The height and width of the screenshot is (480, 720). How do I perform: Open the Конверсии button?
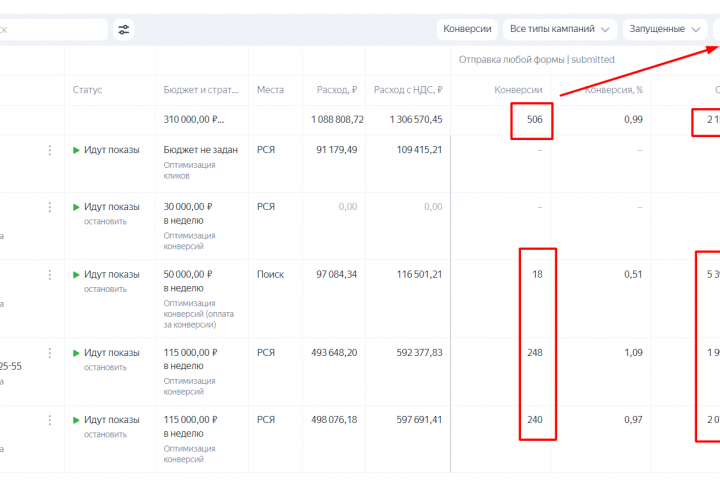click(467, 29)
